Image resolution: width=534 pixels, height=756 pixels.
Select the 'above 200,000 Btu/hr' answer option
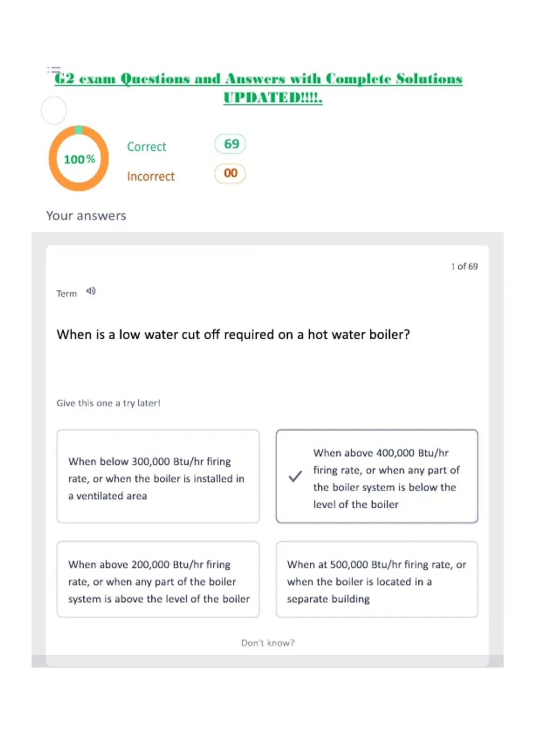pyautogui.click(x=158, y=579)
